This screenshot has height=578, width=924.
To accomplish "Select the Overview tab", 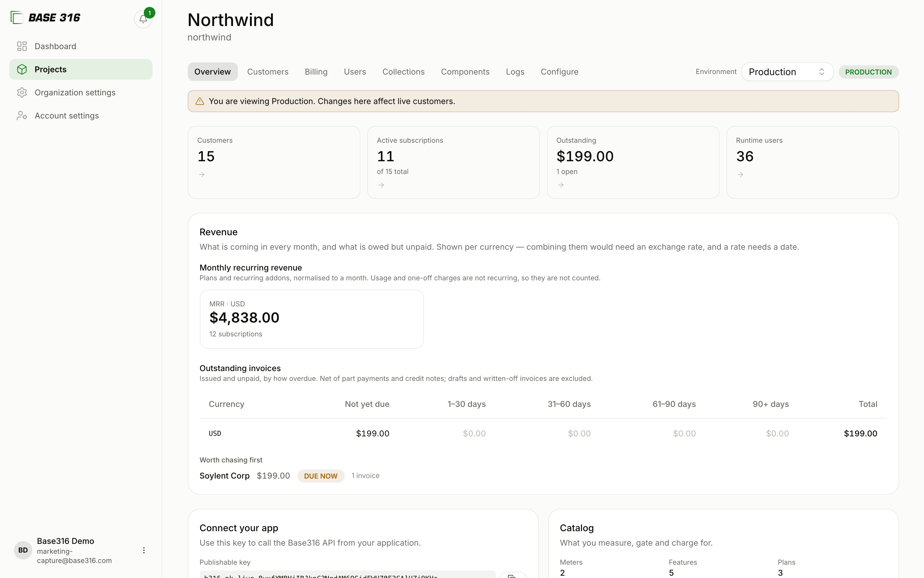I will [x=212, y=72].
